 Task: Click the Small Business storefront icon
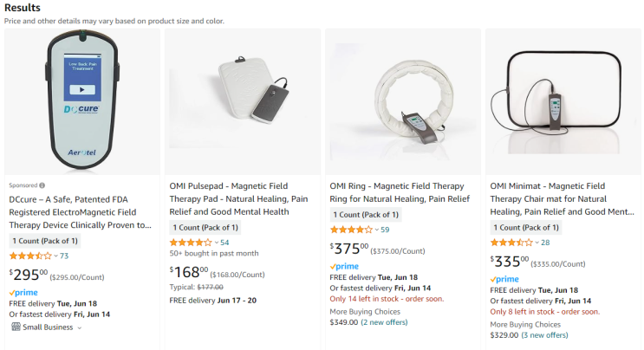(16, 327)
